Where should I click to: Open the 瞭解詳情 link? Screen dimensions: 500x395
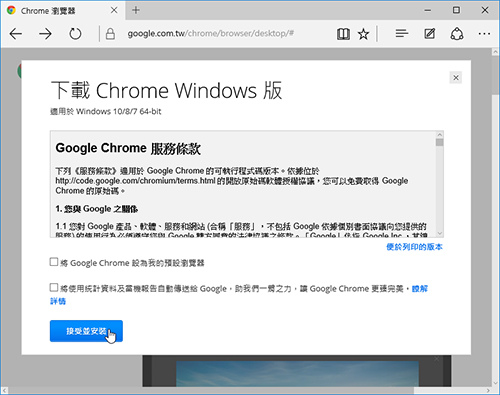[420, 289]
